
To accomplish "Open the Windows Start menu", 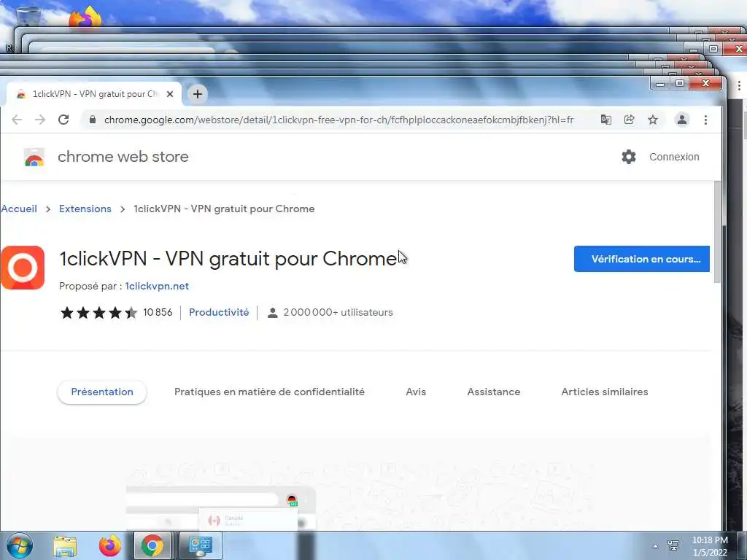I will [19, 545].
